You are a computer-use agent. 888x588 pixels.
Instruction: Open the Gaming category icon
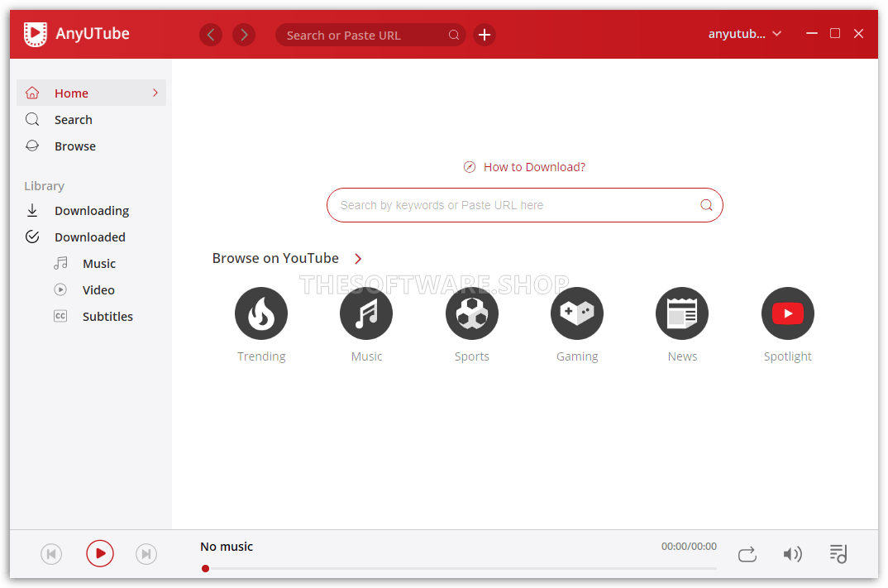click(x=577, y=313)
